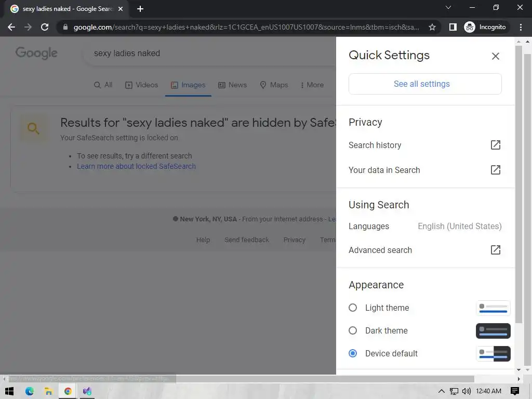Switch to the Maps tab
The width and height of the screenshot is (532, 399).
coord(274,85)
